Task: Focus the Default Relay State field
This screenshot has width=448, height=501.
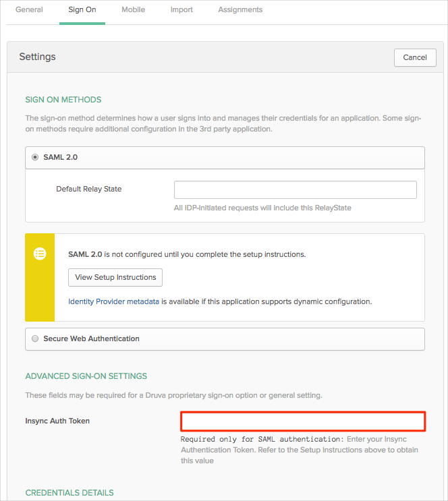Action: click(x=295, y=189)
